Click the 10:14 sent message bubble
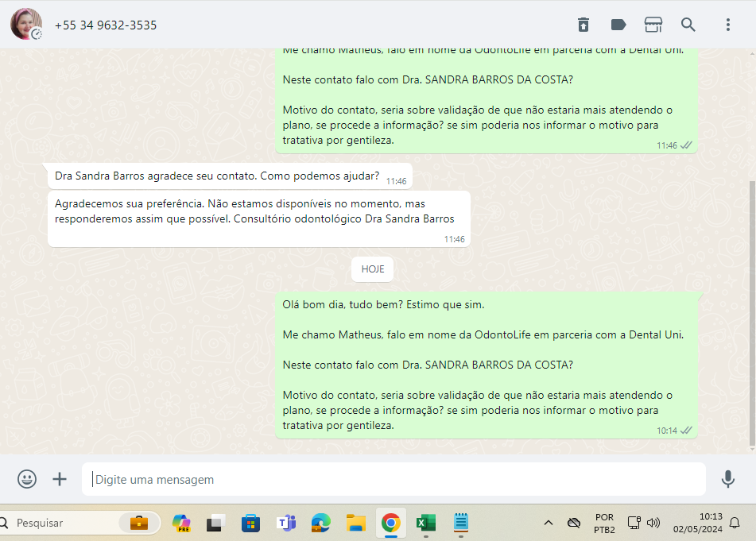This screenshot has width=756, height=541. click(487, 365)
